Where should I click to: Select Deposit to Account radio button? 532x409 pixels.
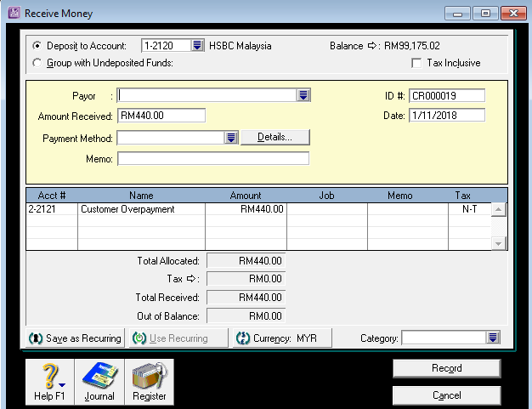click(37, 45)
